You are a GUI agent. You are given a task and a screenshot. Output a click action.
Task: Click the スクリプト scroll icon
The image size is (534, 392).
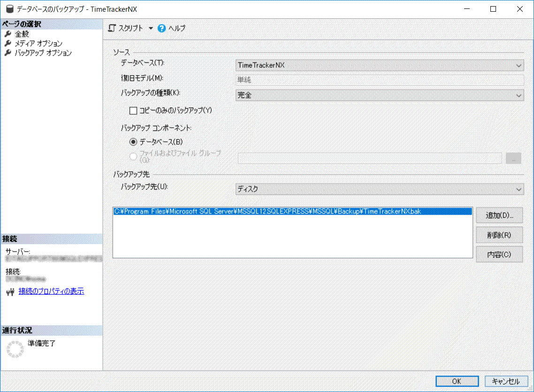(x=112, y=28)
